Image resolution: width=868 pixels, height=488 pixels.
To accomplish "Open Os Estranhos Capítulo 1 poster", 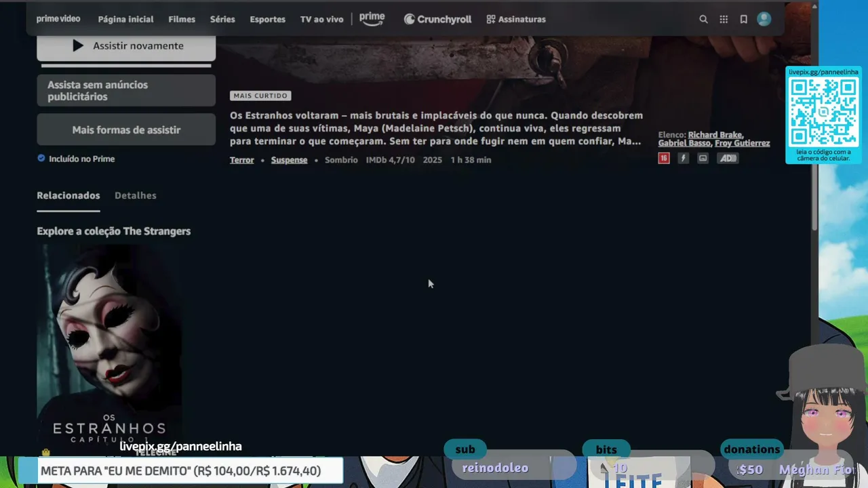I will [109, 349].
